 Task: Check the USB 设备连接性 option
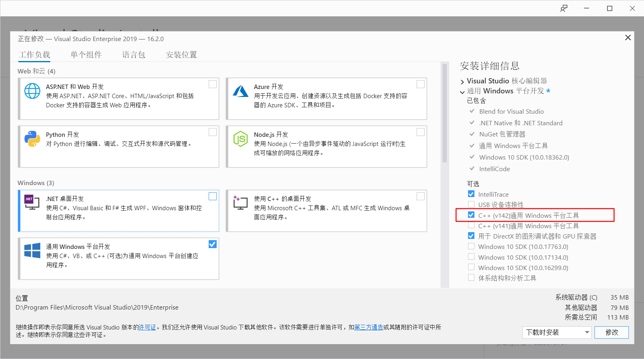click(471, 204)
